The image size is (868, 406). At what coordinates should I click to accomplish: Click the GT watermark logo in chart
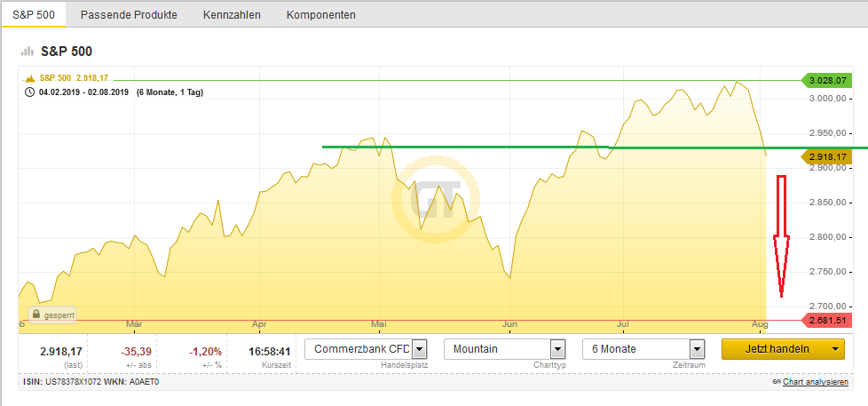(x=435, y=201)
